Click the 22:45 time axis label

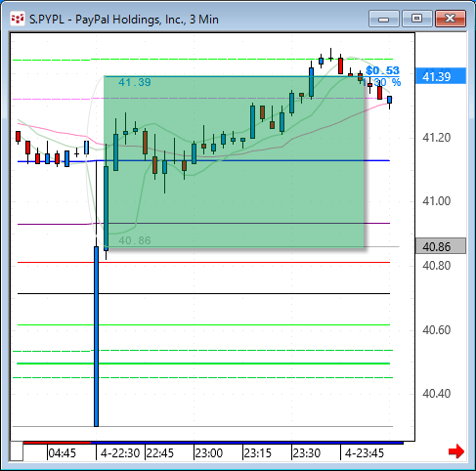pyautogui.click(x=160, y=453)
